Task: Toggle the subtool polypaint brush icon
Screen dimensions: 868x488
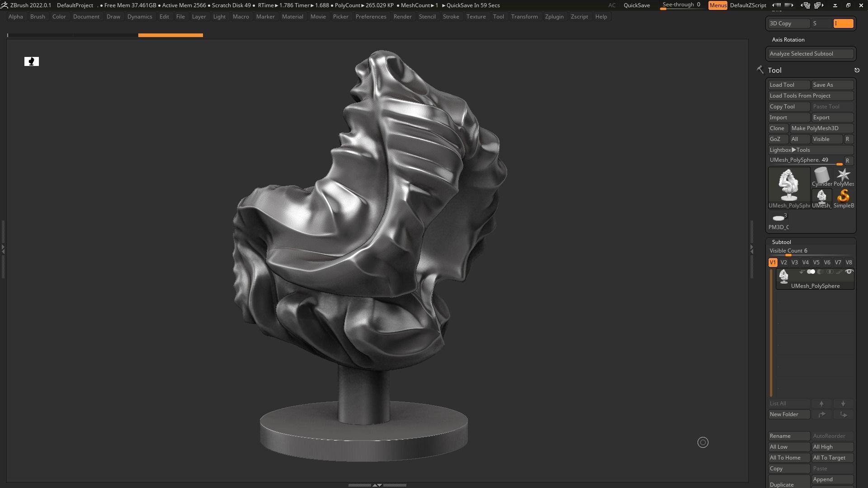Action: [x=839, y=272]
